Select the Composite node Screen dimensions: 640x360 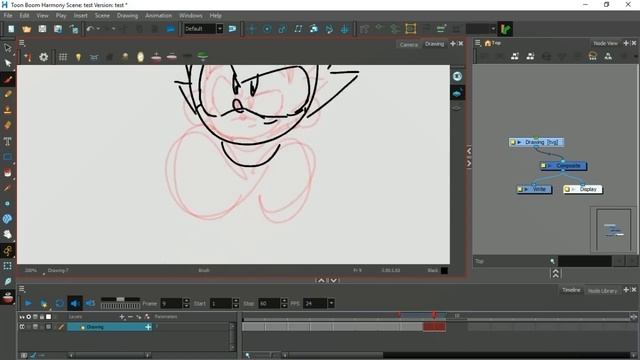coord(564,166)
